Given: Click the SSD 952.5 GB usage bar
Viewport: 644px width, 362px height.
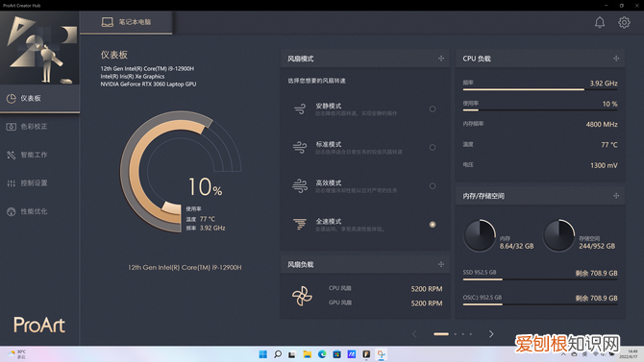Looking at the screenshot, I should coord(540,279).
